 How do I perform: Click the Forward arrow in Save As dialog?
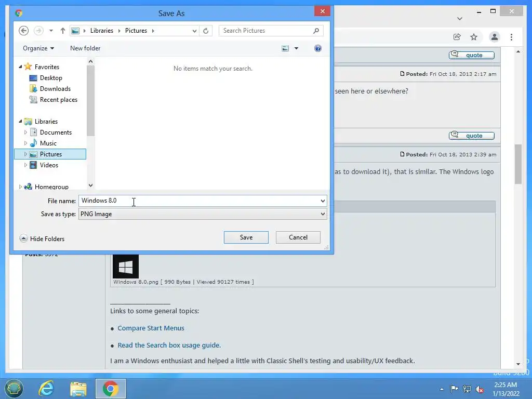coord(38,31)
